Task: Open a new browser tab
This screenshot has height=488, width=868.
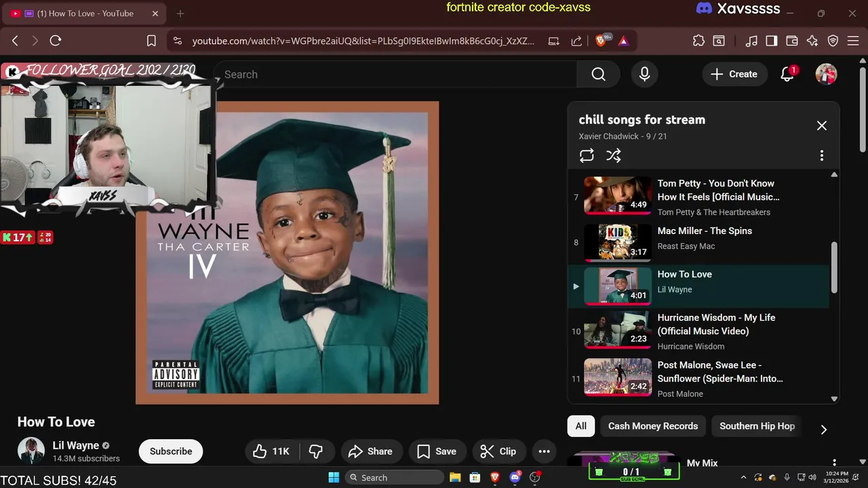Action: click(x=180, y=14)
